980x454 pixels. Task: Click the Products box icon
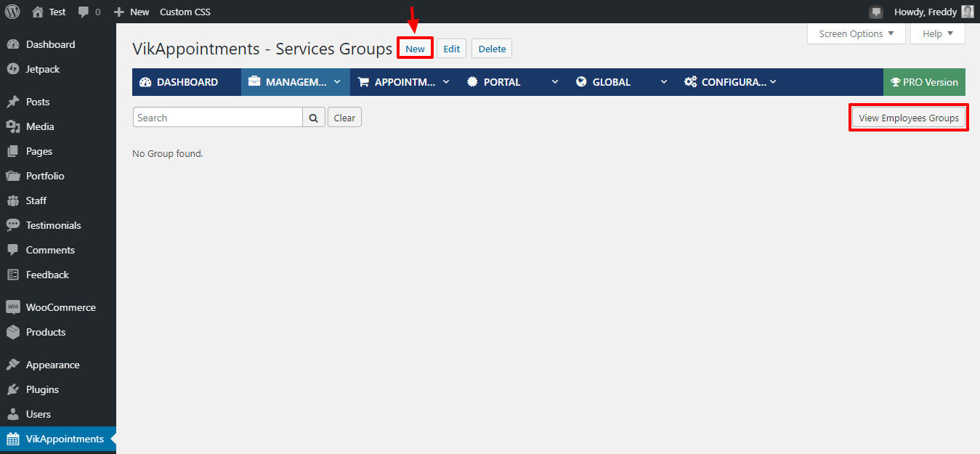coord(13,332)
